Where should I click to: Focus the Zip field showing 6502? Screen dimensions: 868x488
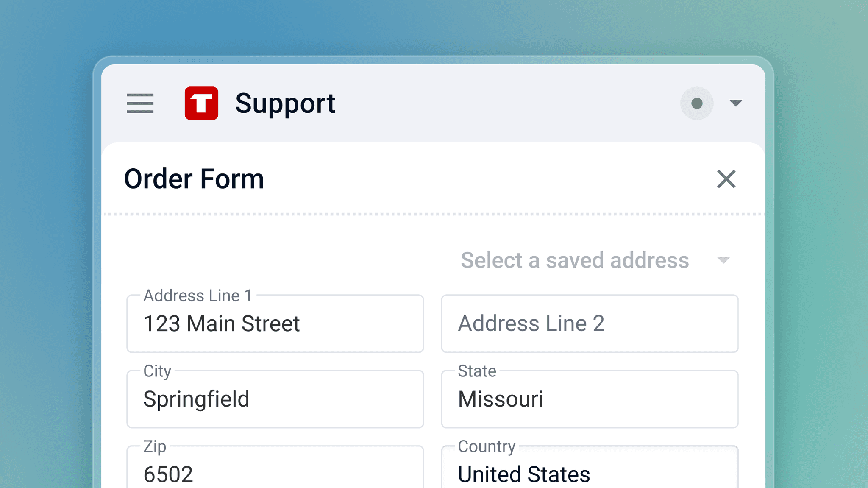[275, 467]
